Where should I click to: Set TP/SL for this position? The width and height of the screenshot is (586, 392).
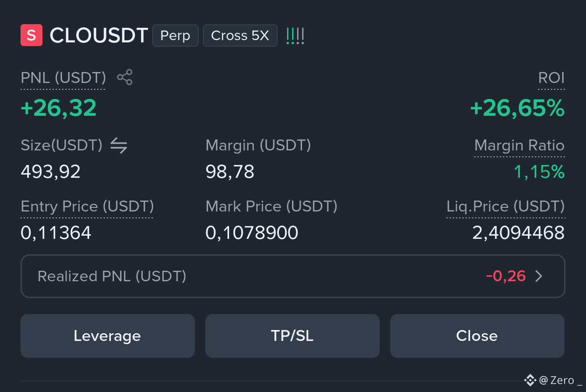[x=293, y=336]
